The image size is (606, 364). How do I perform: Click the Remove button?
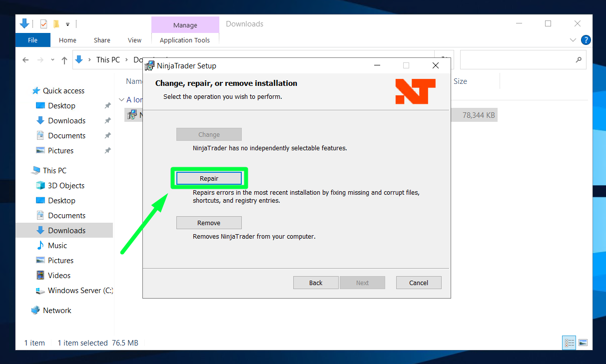(x=209, y=223)
